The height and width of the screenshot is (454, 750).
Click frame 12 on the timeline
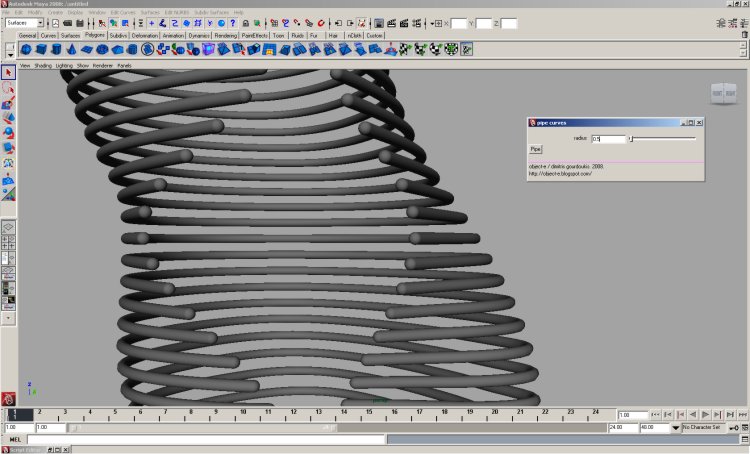293,414
